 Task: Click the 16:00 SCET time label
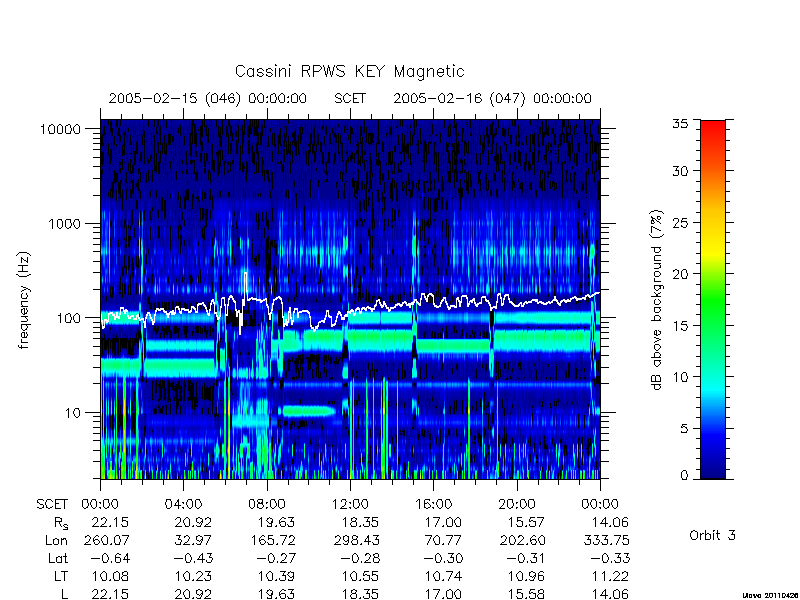click(433, 505)
